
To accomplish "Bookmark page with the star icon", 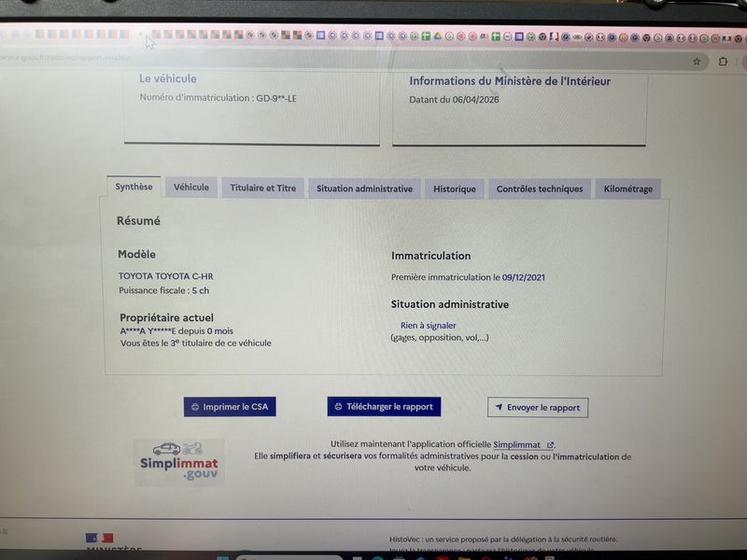I will click(x=697, y=62).
